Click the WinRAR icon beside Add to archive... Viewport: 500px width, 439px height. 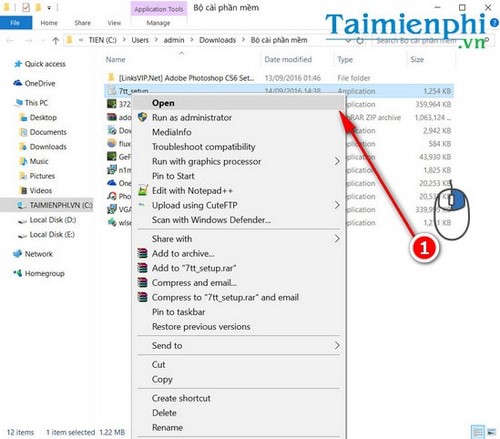tap(142, 253)
